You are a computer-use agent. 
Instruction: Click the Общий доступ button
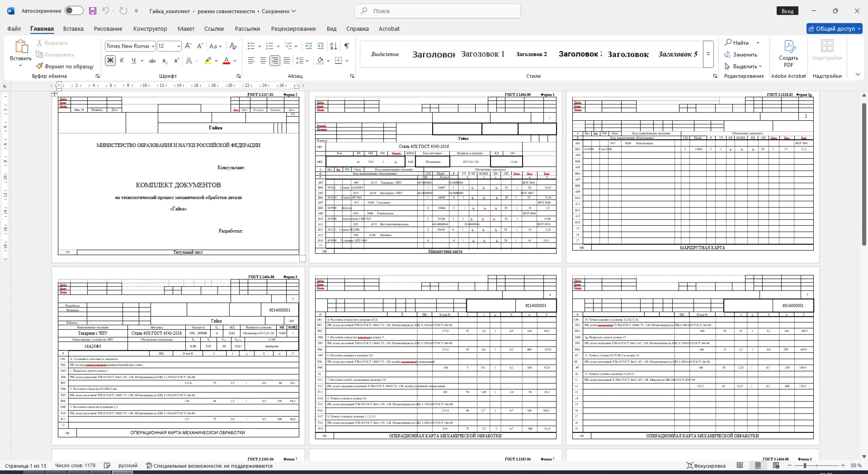tap(835, 28)
